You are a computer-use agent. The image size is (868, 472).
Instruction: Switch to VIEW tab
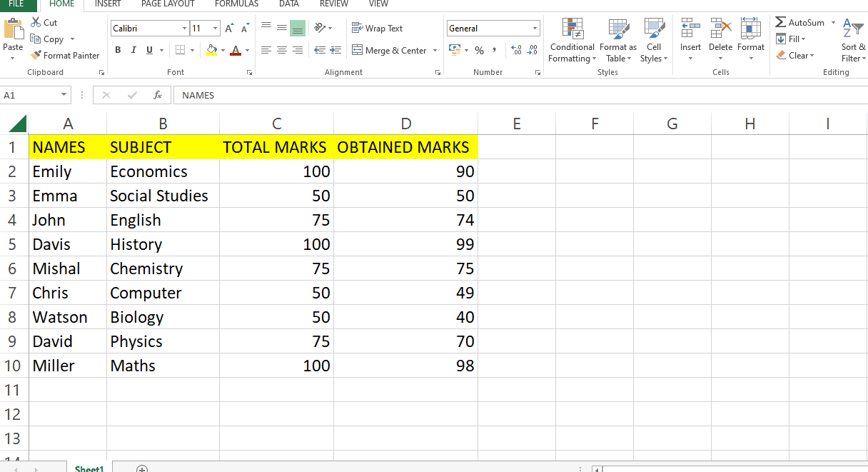(x=378, y=4)
